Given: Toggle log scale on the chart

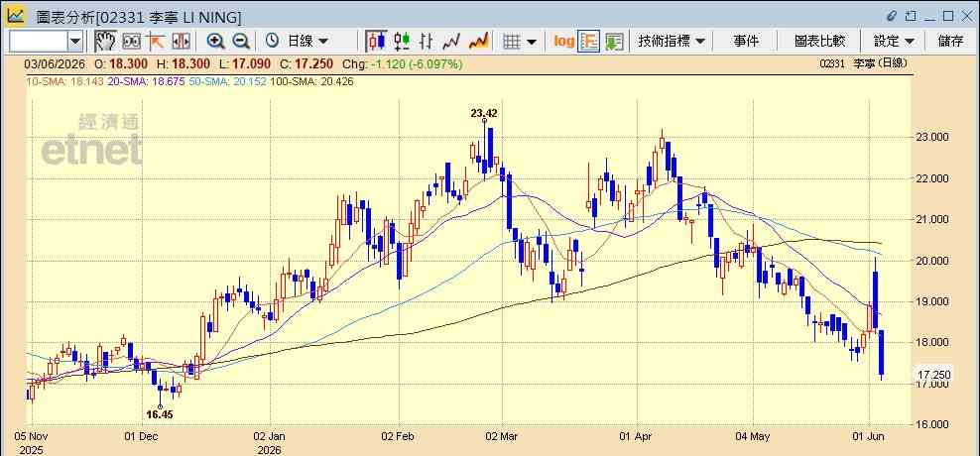Looking at the screenshot, I should tap(563, 42).
